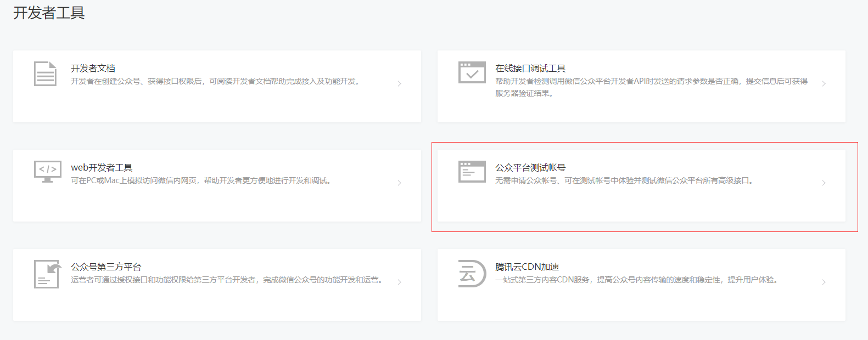Click the description starting 一站式第三方内容CDN服务
Image resolution: width=868 pixels, height=340 pixels.
point(637,280)
